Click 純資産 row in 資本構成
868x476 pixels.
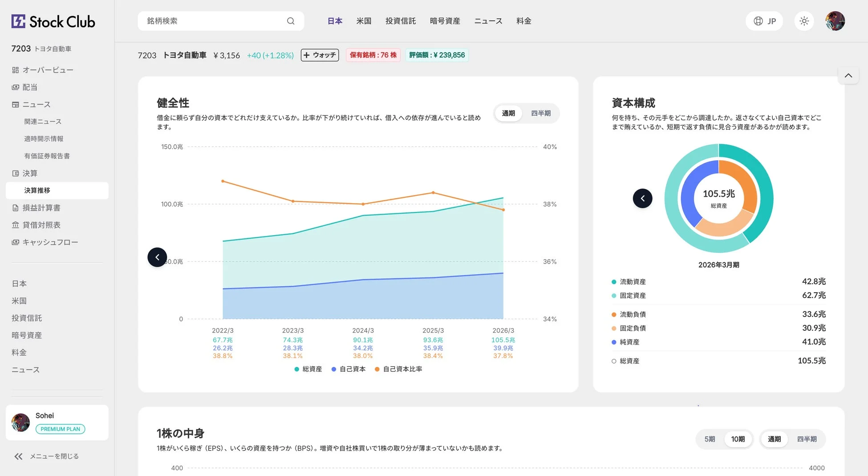click(x=718, y=342)
